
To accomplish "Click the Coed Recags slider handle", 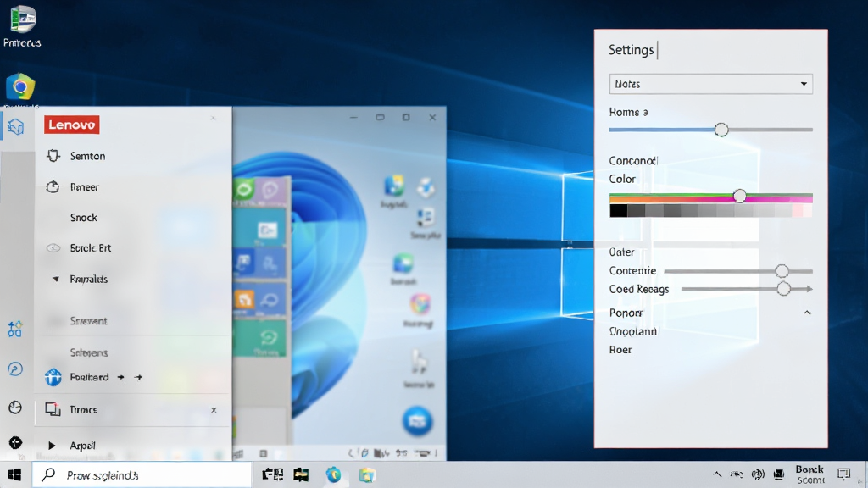I will click(x=783, y=288).
